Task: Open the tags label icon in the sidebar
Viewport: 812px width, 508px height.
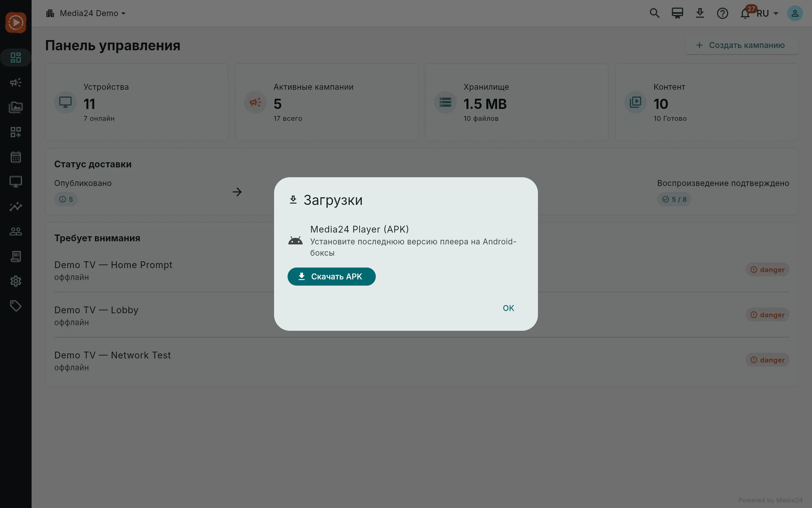Action: pyautogui.click(x=16, y=306)
